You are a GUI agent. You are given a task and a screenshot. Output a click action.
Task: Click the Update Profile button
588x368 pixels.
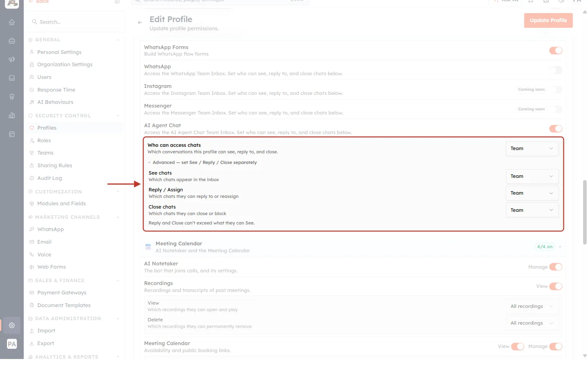tap(548, 20)
